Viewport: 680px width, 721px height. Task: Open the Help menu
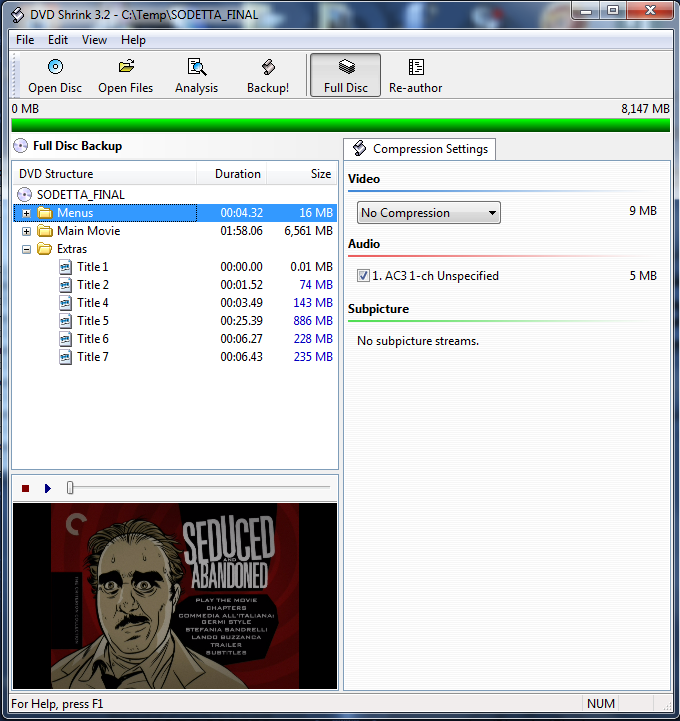point(133,40)
